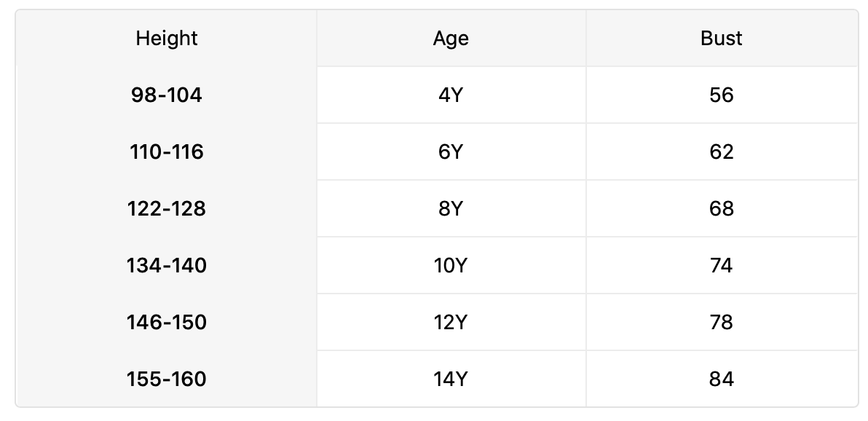The height and width of the screenshot is (421, 868).
Task: Select the 146-150 height cell
Action: (167, 323)
